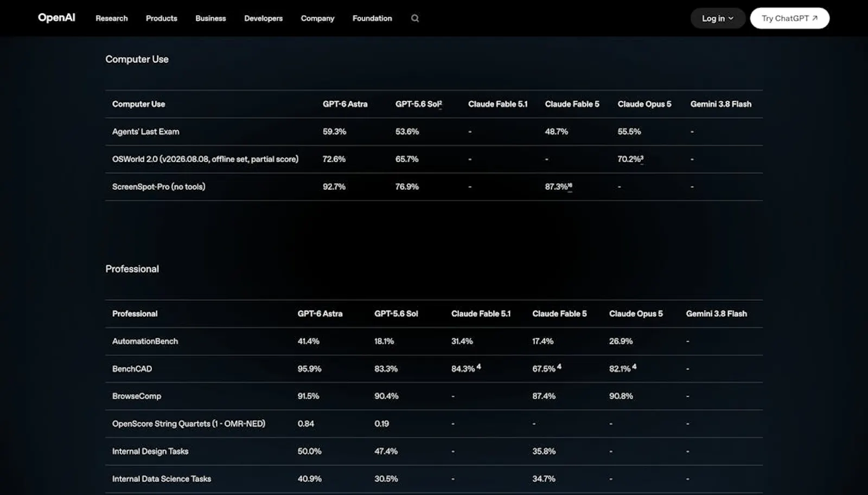
Task: Click the 17.4% AutomationBench value
Action: tap(543, 342)
